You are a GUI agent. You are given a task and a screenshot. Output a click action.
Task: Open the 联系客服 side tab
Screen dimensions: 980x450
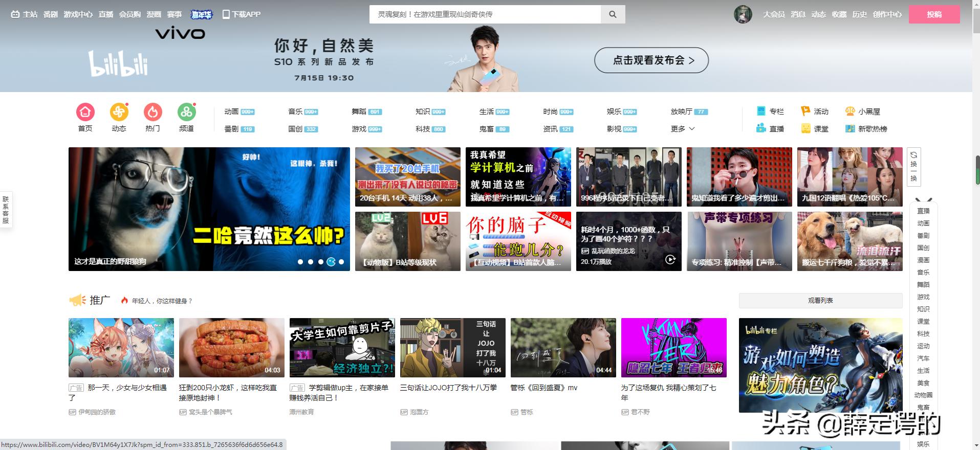(x=6, y=210)
